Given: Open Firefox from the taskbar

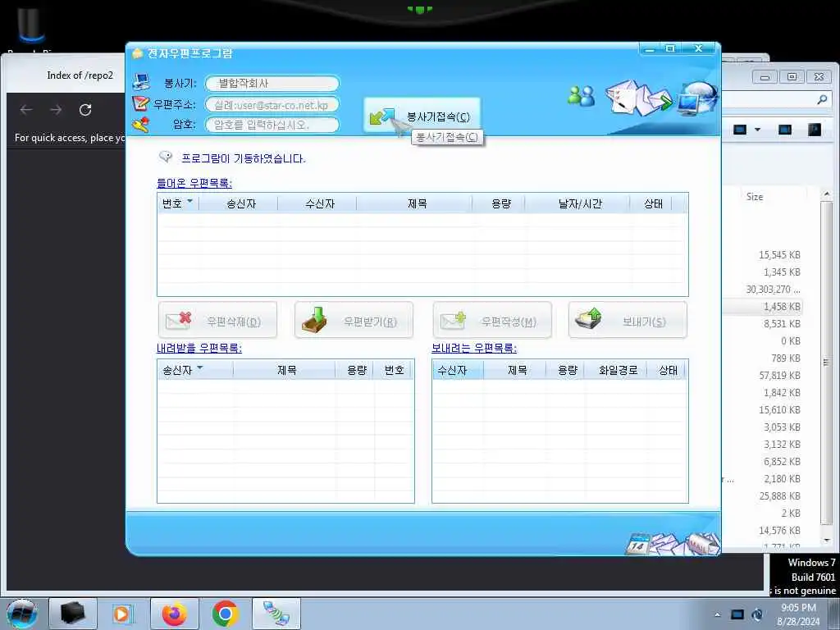Looking at the screenshot, I should click(x=175, y=614).
